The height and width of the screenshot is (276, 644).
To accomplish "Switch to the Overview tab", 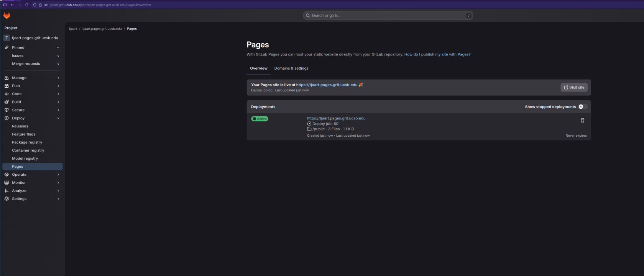I will (259, 69).
